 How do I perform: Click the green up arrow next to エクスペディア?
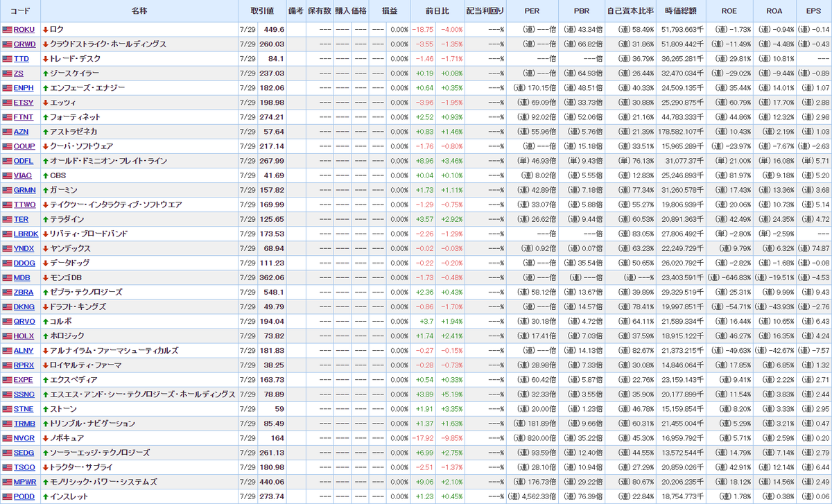pyautogui.click(x=46, y=379)
